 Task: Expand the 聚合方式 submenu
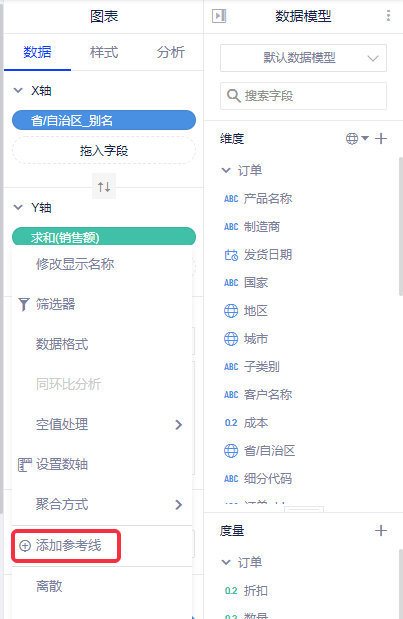[102, 504]
